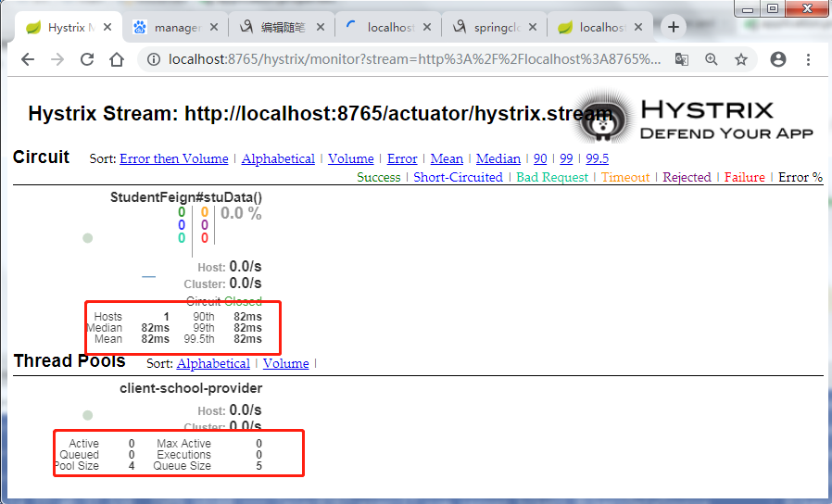
Task: Click the address bar URL
Action: click(414, 59)
